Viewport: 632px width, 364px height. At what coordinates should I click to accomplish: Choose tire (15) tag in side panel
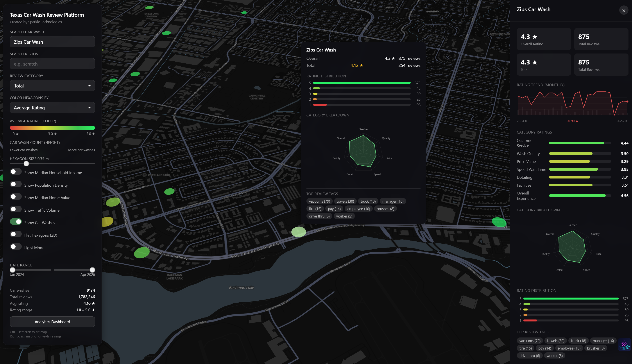(525, 348)
